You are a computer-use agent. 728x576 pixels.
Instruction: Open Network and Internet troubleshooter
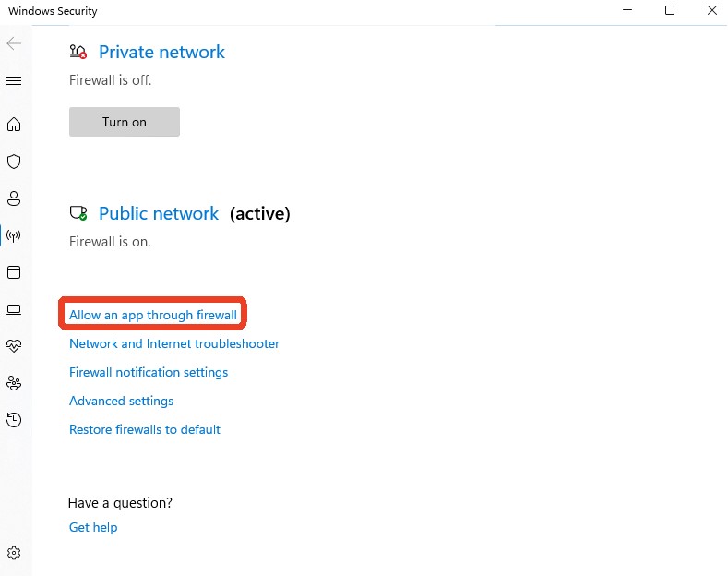coord(174,344)
